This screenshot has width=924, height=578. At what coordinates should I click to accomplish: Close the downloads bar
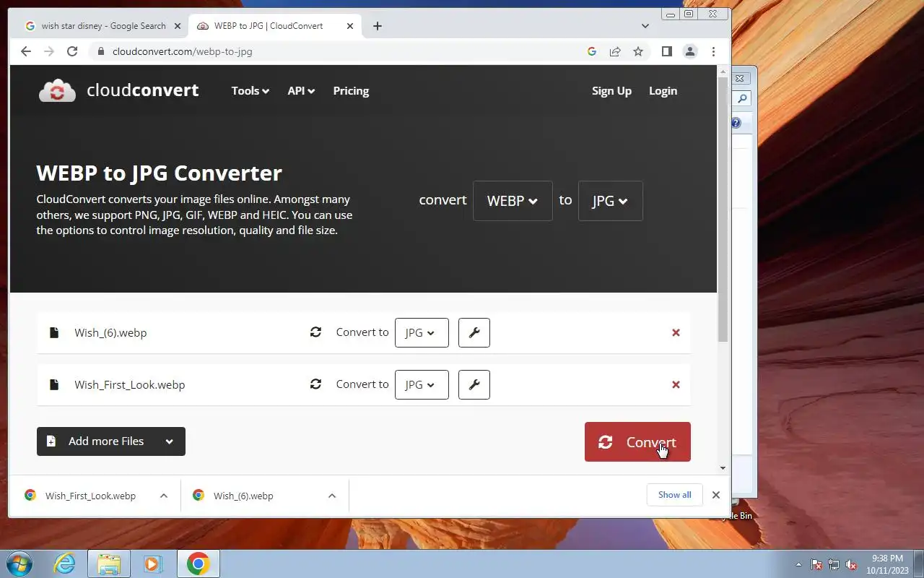[x=716, y=495]
